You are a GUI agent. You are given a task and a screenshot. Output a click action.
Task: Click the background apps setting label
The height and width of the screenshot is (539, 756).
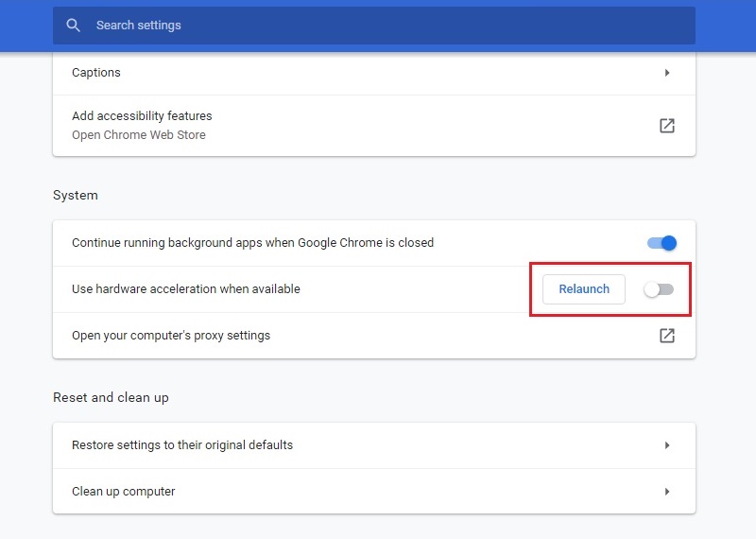click(252, 243)
